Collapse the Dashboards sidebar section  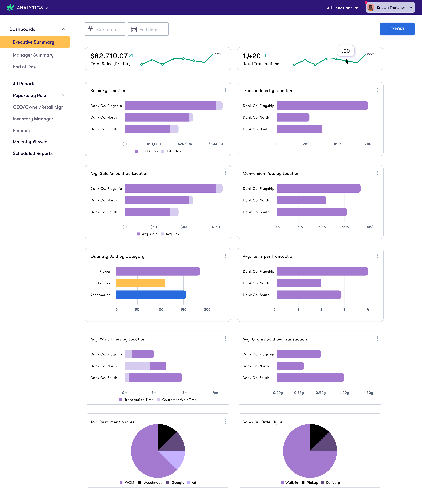(x=63, y=29)
